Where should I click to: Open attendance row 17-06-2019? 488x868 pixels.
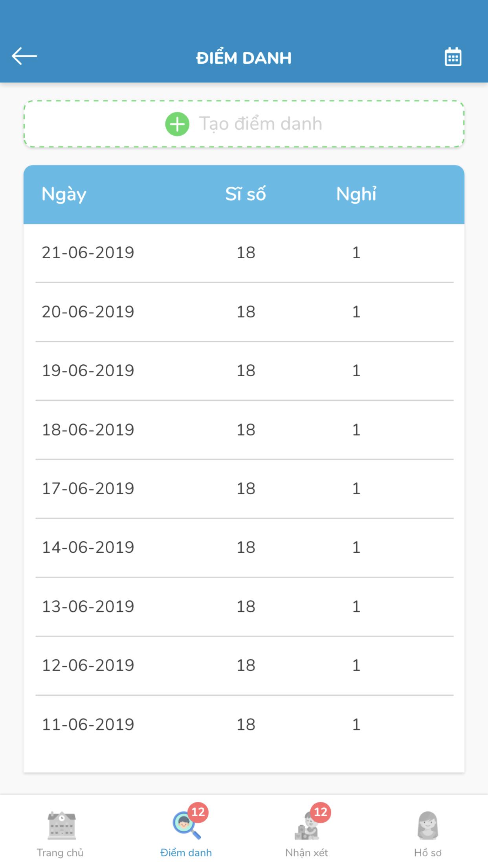[244, 489]
